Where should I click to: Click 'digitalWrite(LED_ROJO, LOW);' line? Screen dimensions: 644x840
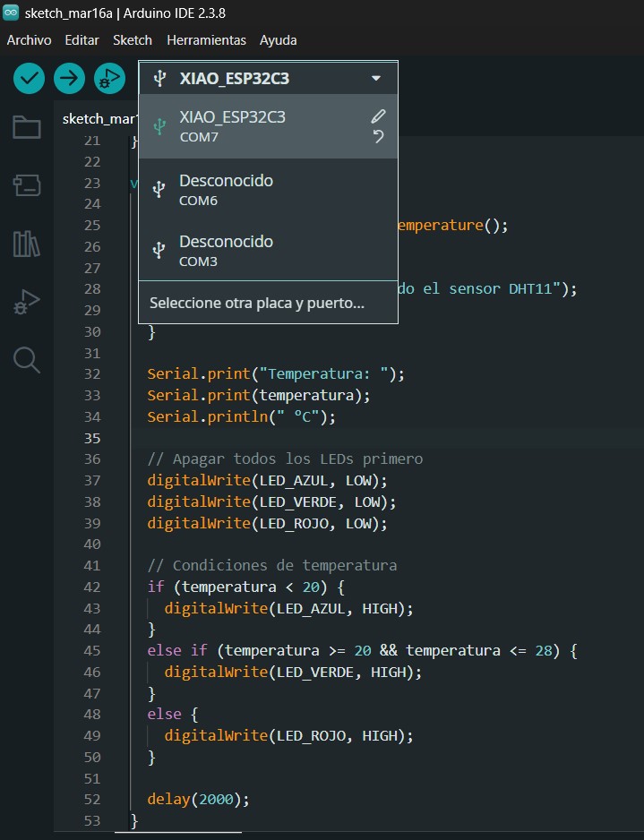[x=267, y=523]
